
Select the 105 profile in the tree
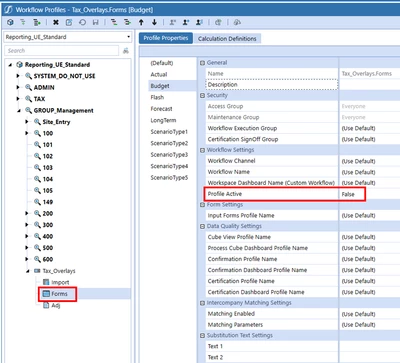click(48, 190)
